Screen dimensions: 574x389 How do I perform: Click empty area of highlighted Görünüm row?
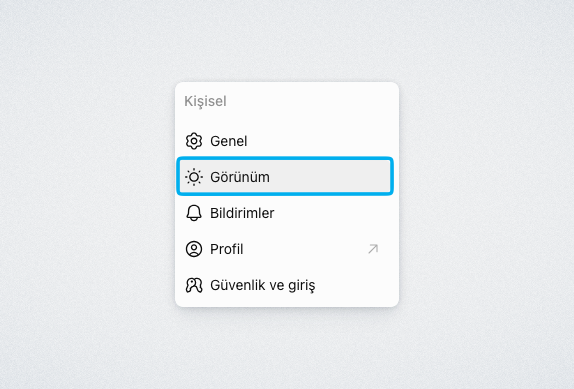click(x=329, y=177)
